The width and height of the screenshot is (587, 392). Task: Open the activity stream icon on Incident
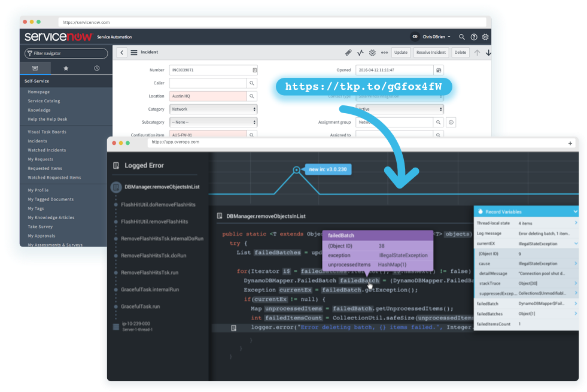(360, 53)
